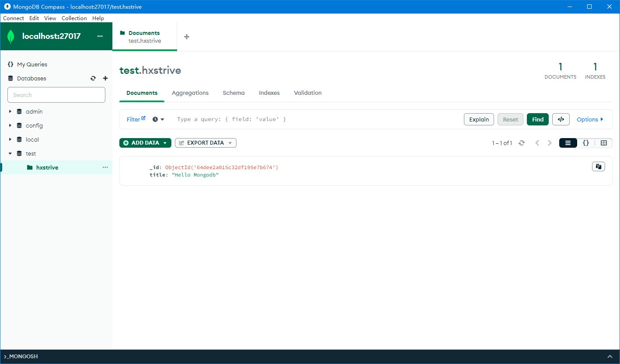
Task: Click the INDEXES count stat
Action: [595, 71]
